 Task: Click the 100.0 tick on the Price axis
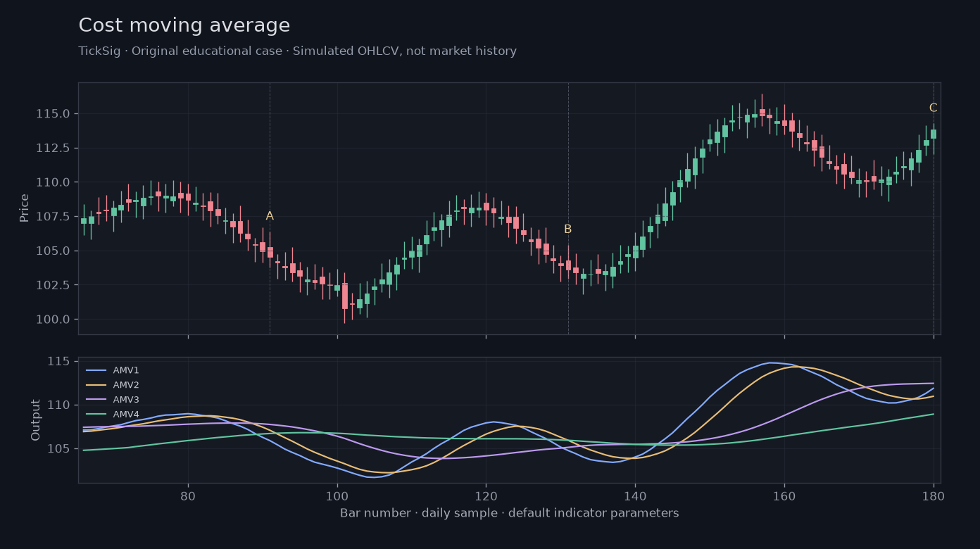coord(54,320)
